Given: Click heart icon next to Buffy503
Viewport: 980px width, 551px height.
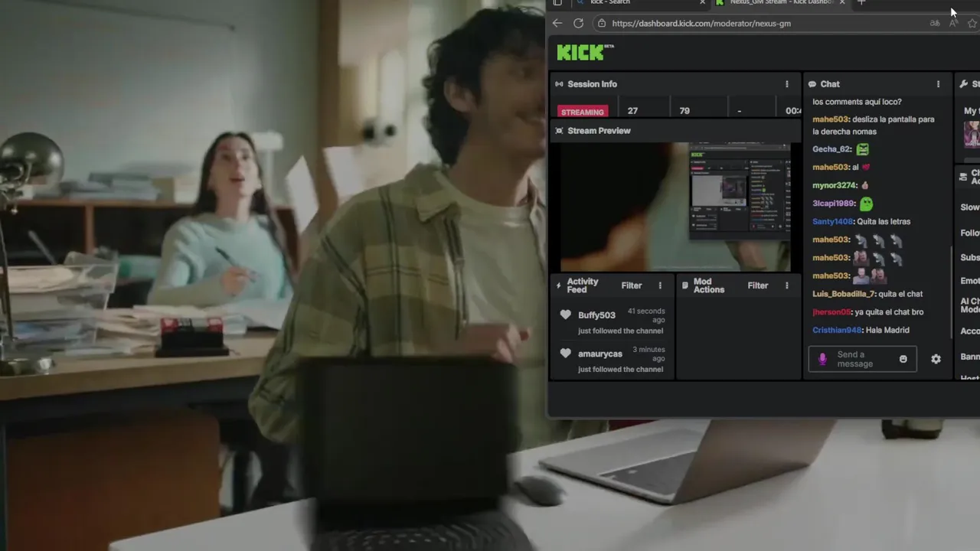Looking at the screenshot, I should [x=566, y=315].
